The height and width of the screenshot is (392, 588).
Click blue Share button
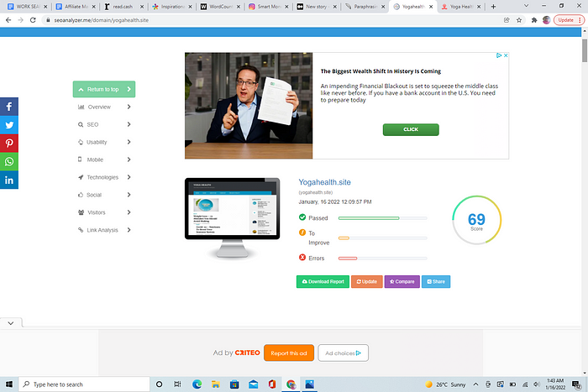tap(436, 281)
